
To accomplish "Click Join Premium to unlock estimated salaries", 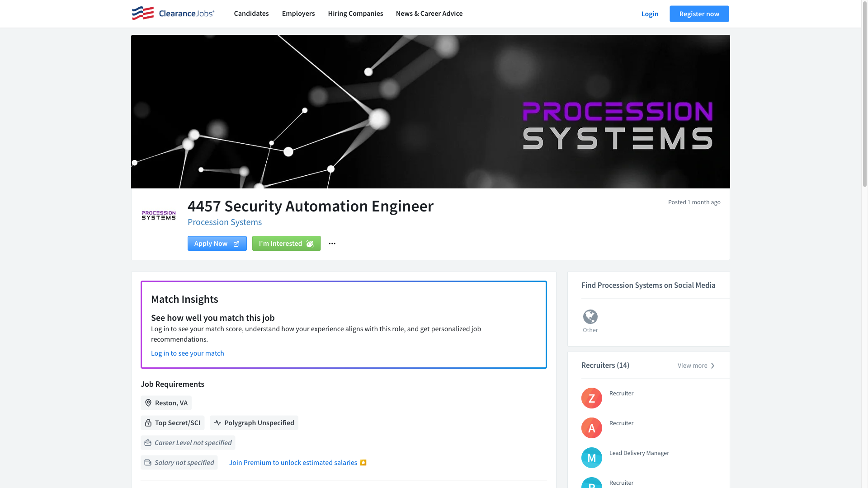I will coord(293,463).
